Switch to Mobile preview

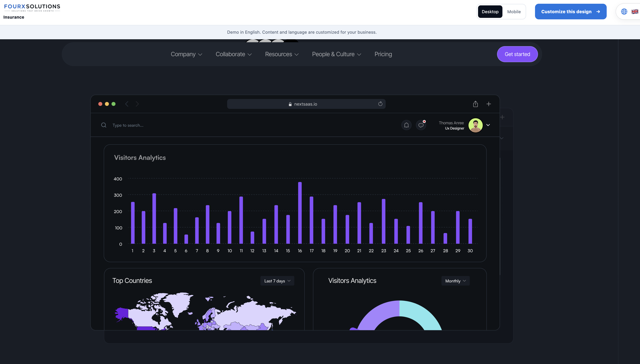click(x=514, y=12)
